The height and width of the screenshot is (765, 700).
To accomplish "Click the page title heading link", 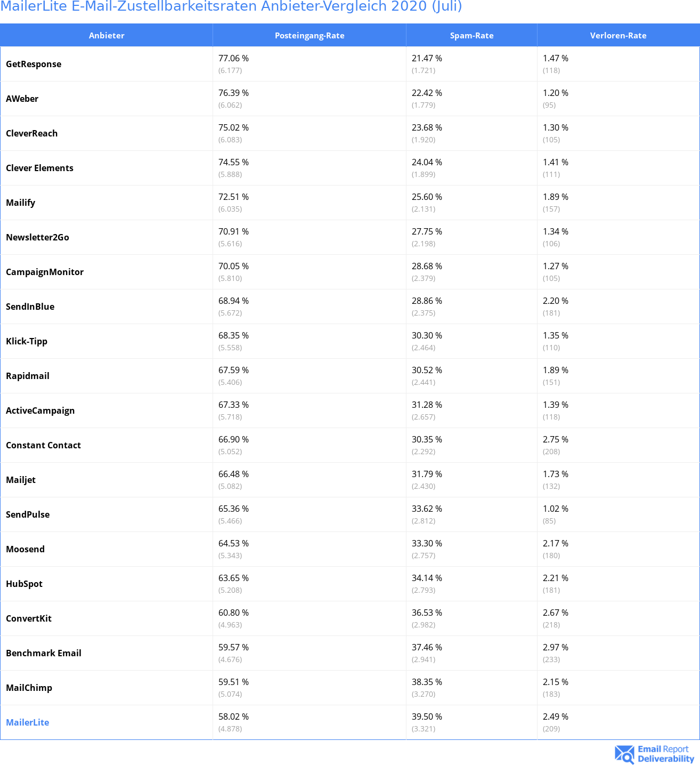I will pyautogui.click(x=231, y=6).
